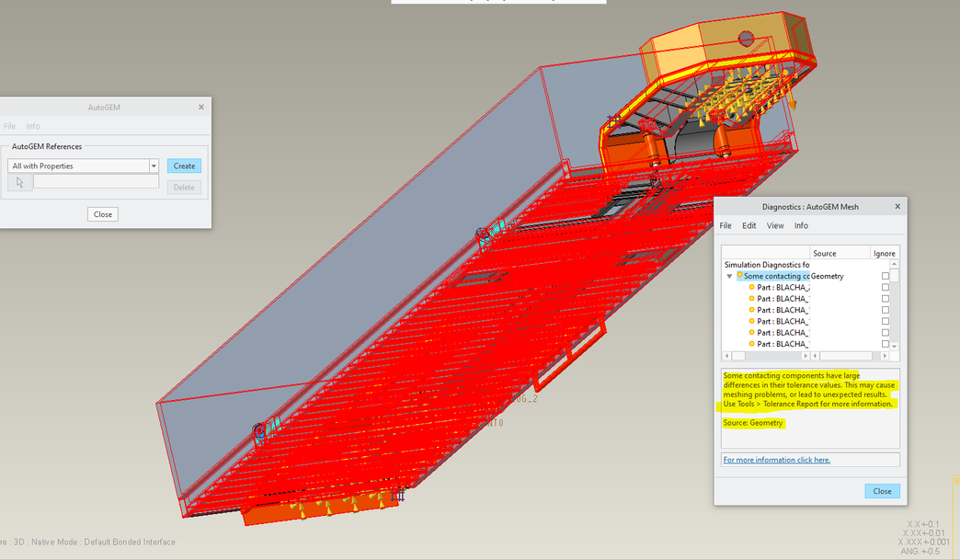Close Diagnostics window with the X icon
This screenshot has height=560, width=960.
coord(897,207)
